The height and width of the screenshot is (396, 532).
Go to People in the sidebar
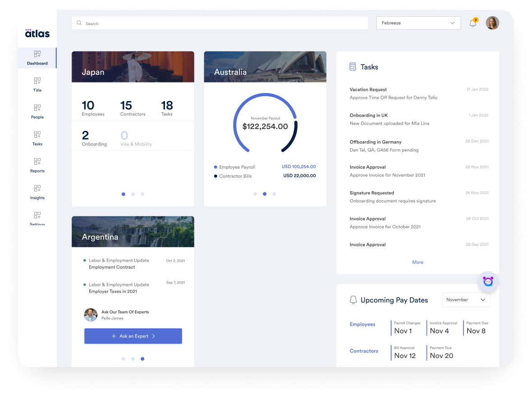point(37,112)
